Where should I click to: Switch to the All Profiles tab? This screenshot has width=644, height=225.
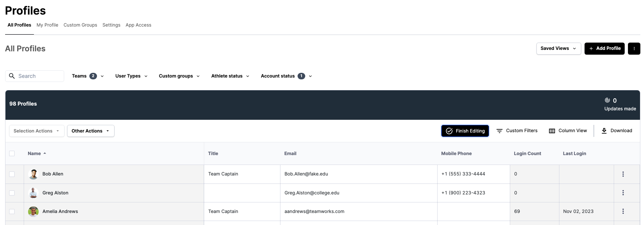click(x=19, y=25)
